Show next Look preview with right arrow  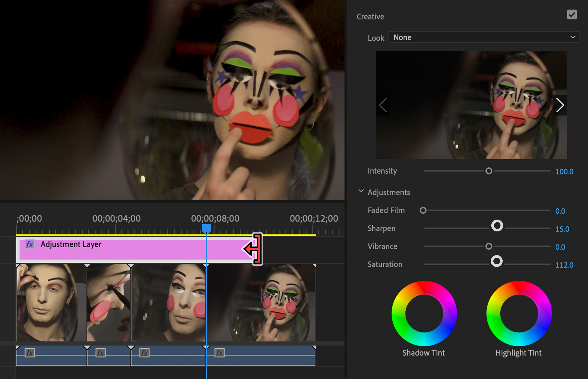pyautogui.click(x=560, y=105)
